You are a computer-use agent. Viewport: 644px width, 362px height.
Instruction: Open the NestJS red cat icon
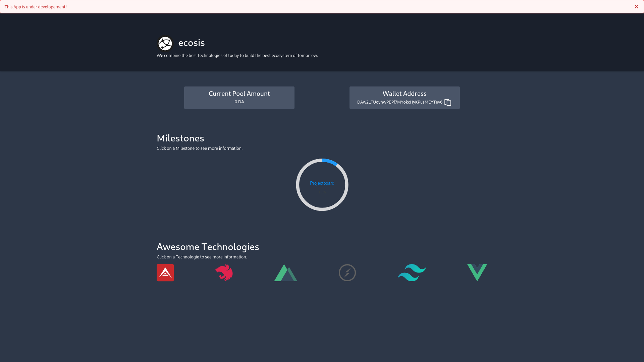(x=224, y=273)
